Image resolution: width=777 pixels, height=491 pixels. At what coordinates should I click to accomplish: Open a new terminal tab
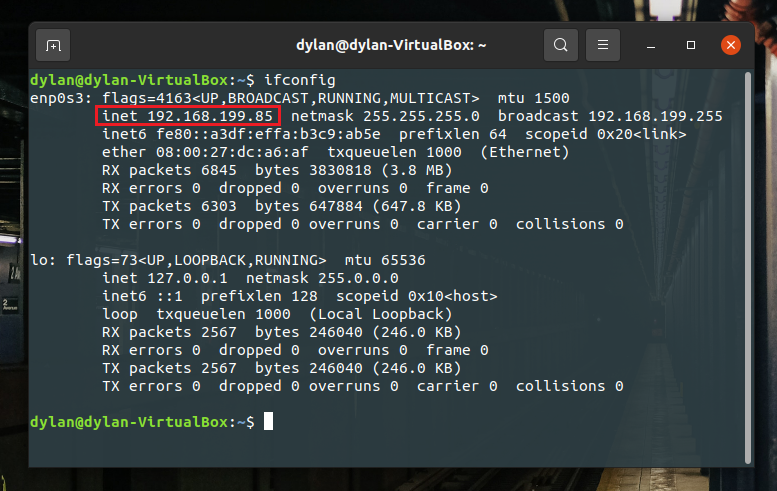tap(53, 45)
